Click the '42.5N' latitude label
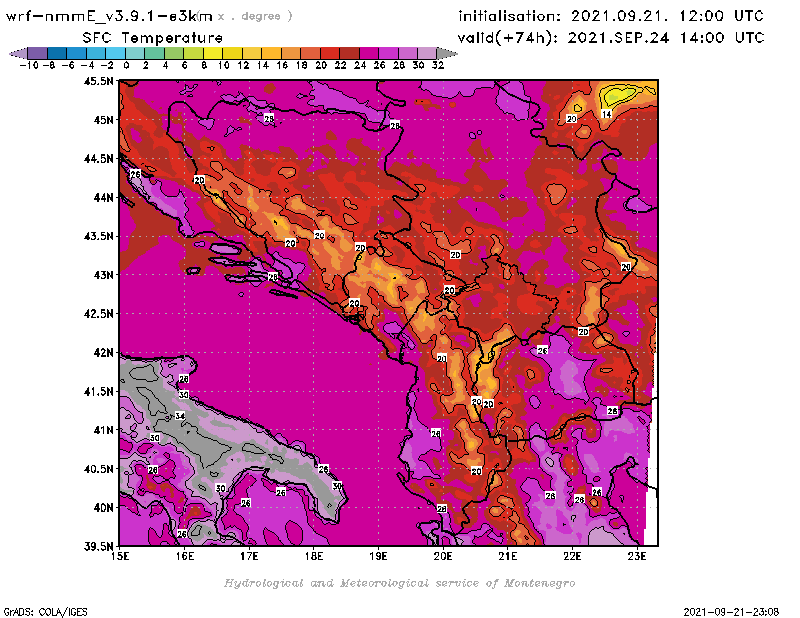 tap(98, 314)
